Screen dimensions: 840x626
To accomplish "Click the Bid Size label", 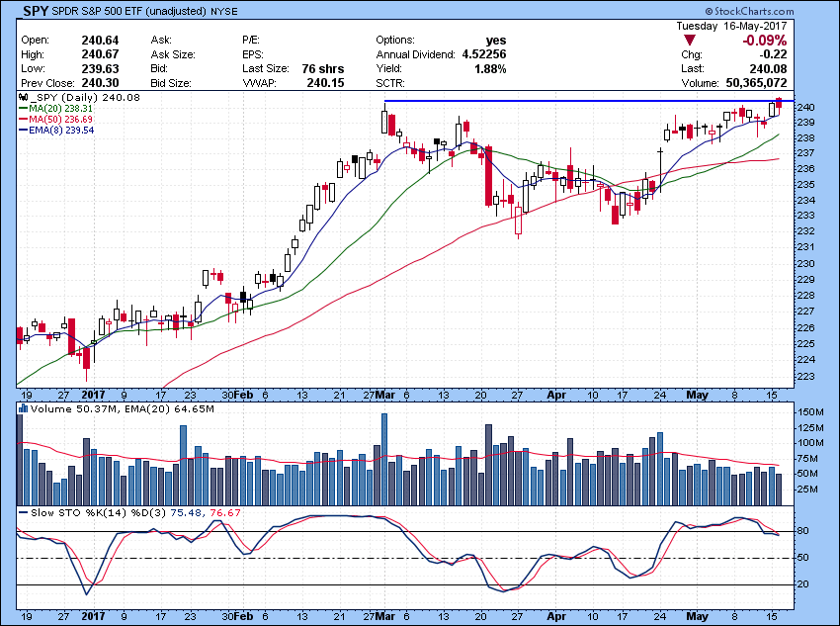I will (x=171, y=84).
